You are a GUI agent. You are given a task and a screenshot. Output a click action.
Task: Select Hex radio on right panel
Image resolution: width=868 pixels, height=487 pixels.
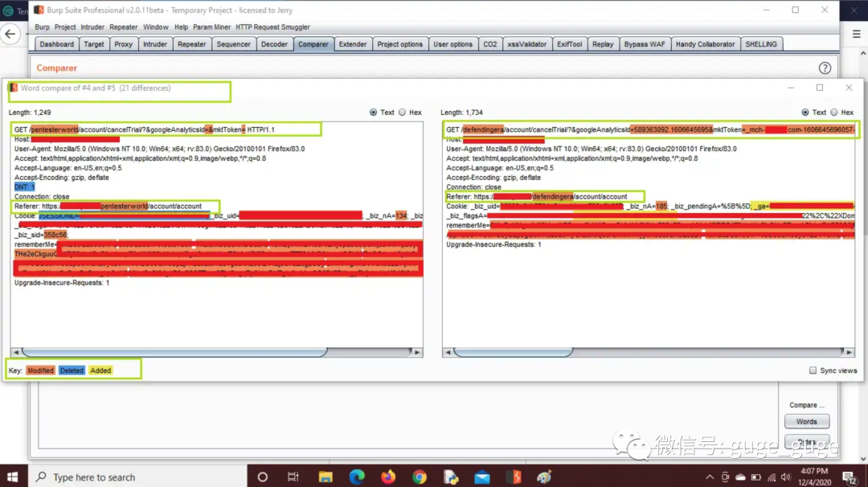834,113
